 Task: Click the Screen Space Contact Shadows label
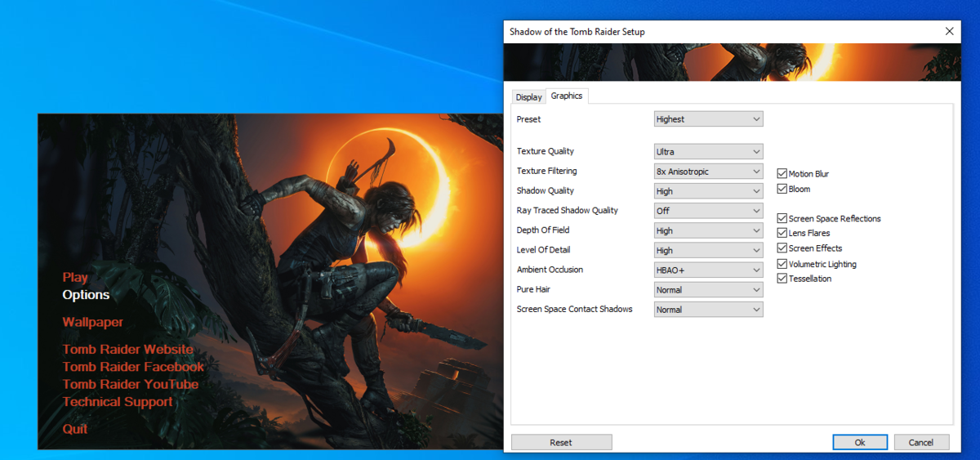(x=575, y=309)
